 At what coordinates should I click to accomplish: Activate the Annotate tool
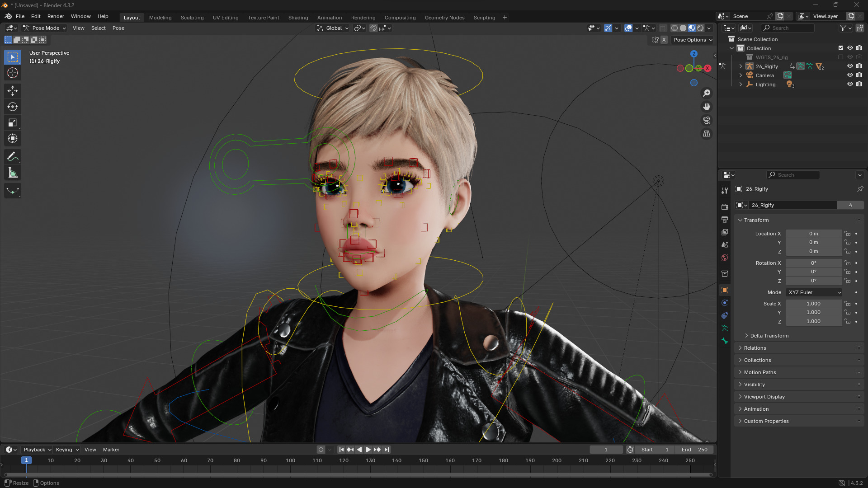13,157
